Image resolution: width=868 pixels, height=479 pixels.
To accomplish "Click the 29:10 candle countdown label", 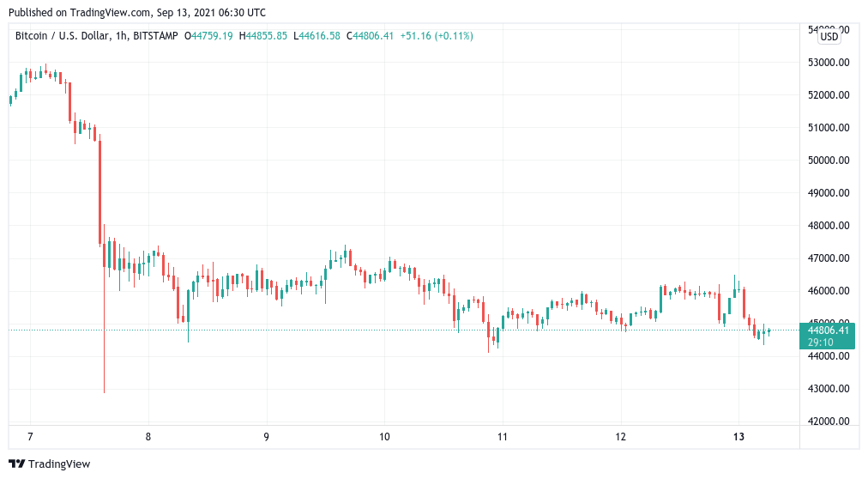I will (820, 343).
